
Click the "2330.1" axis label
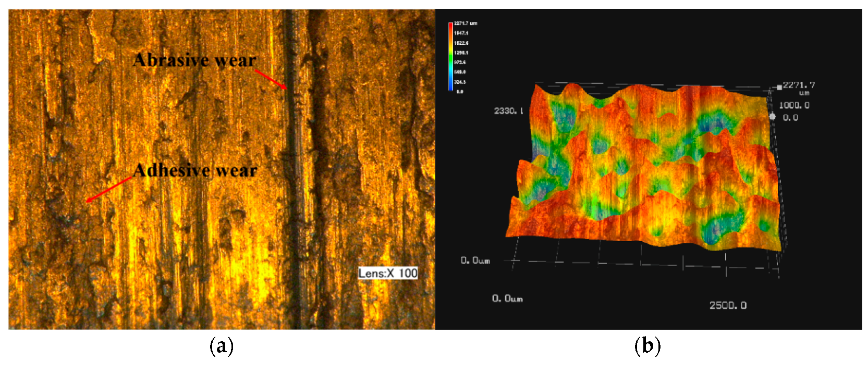[509, 111]
